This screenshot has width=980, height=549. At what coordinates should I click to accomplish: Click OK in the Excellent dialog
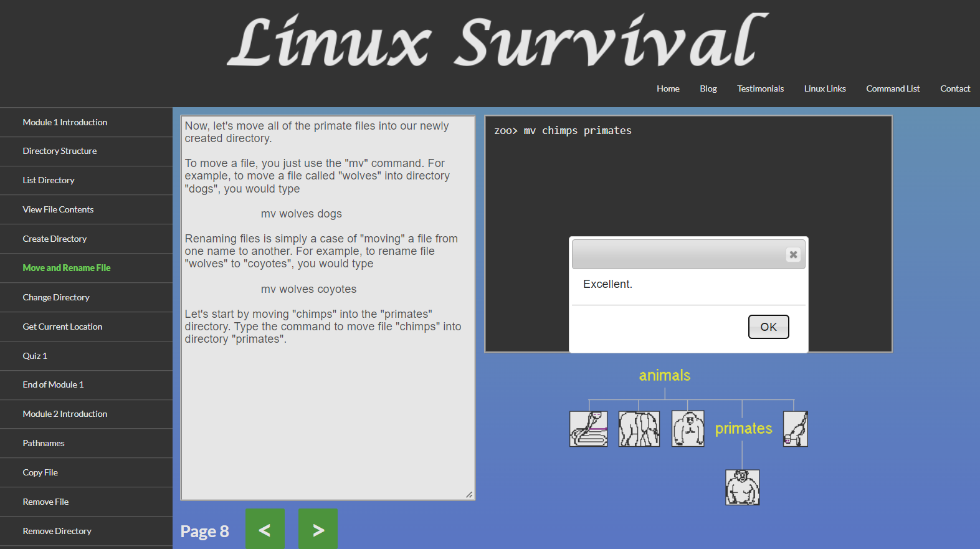coord(768,327)
